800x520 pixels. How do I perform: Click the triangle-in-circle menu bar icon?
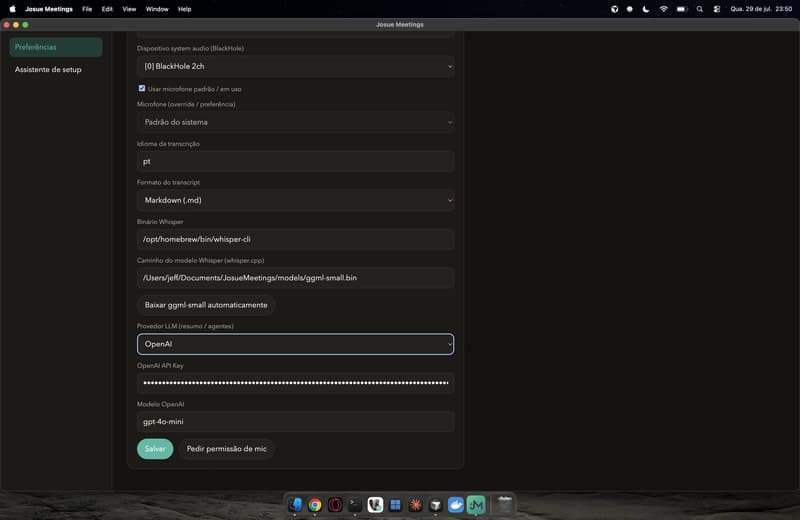pyautogui.click(x=614, y=9)
